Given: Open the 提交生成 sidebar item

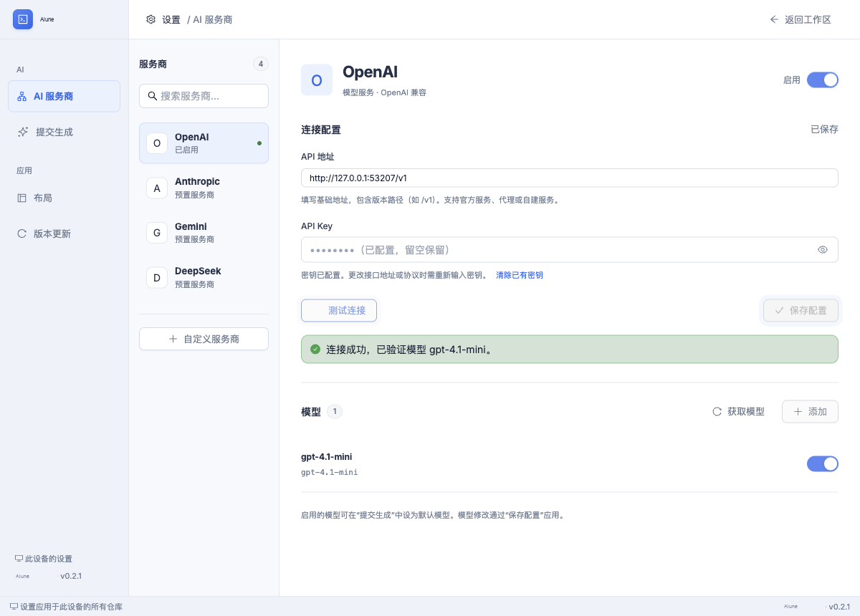Looking at the screenshot, I should point(64,132).
